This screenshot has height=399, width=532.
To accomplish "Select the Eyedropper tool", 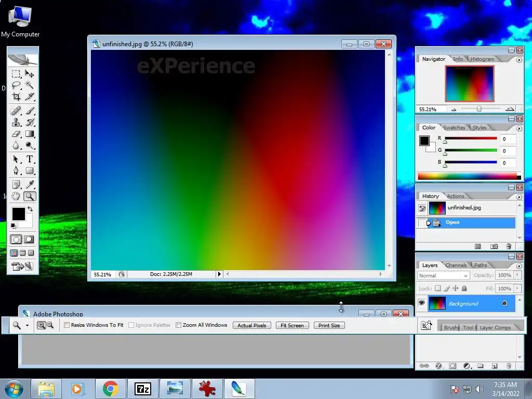I will click(30, 184).
